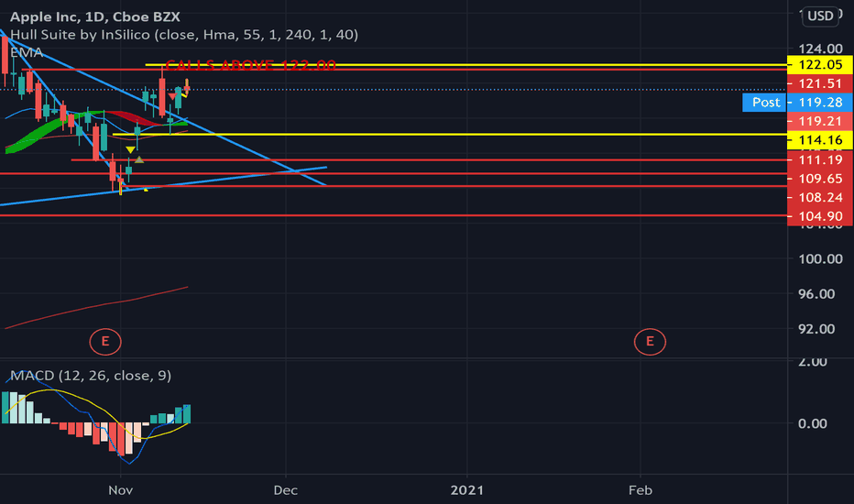Click the red 121.51 price label
This screenshot has height=504, width=854.
point(820,83)
